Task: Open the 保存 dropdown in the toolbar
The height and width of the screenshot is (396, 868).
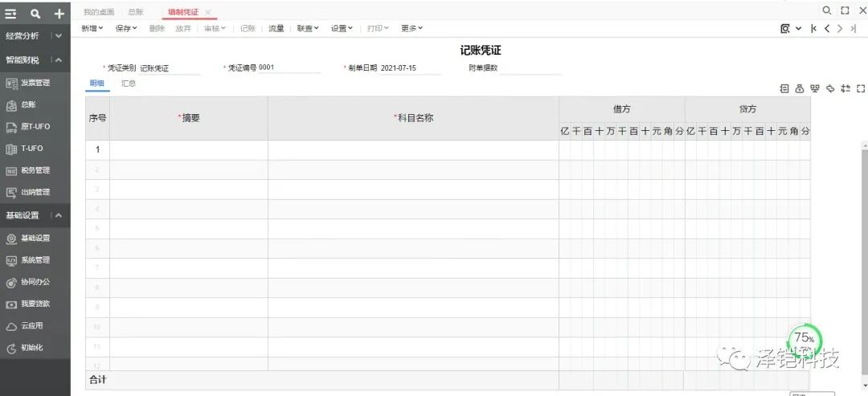Action: coord(126,28)
